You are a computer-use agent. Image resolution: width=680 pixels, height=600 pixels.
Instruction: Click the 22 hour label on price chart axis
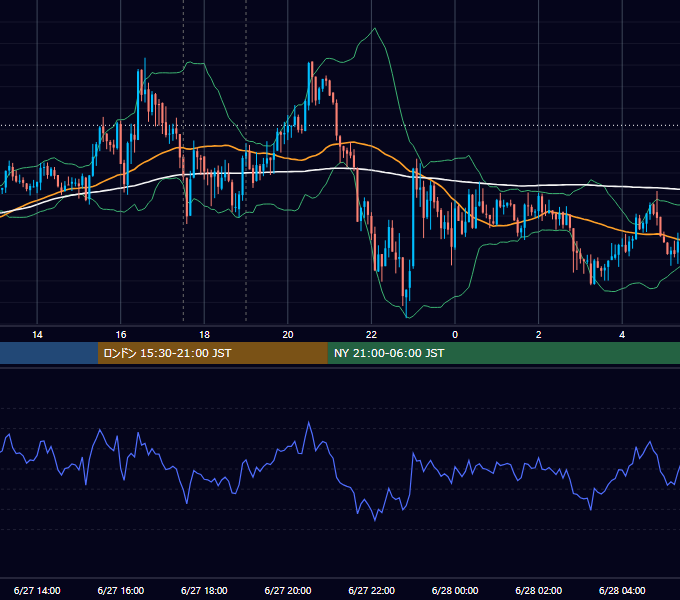coord(371,335)
